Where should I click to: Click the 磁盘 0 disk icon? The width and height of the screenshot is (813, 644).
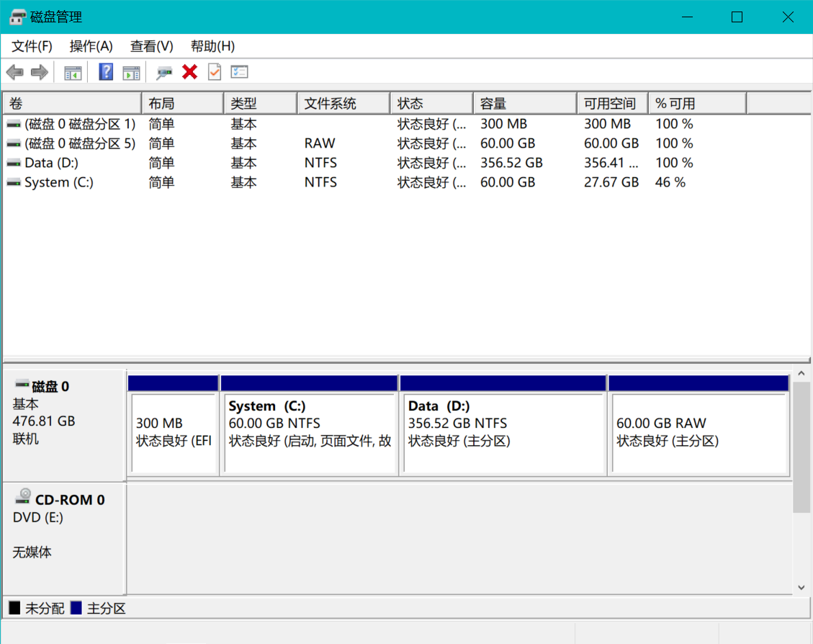pos(22,384)
